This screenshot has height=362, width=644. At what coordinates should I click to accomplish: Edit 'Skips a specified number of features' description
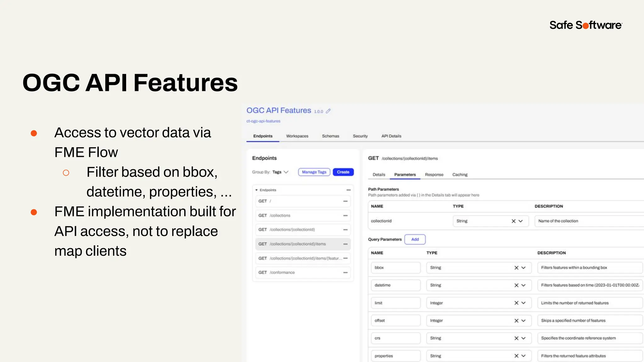[x=590, y=321]
